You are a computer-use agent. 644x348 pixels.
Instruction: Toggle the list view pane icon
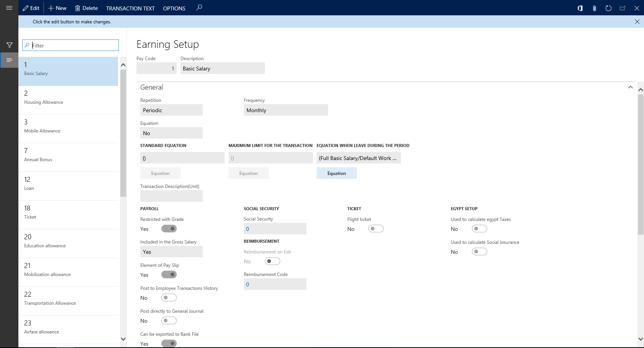[x=10, y=60]
